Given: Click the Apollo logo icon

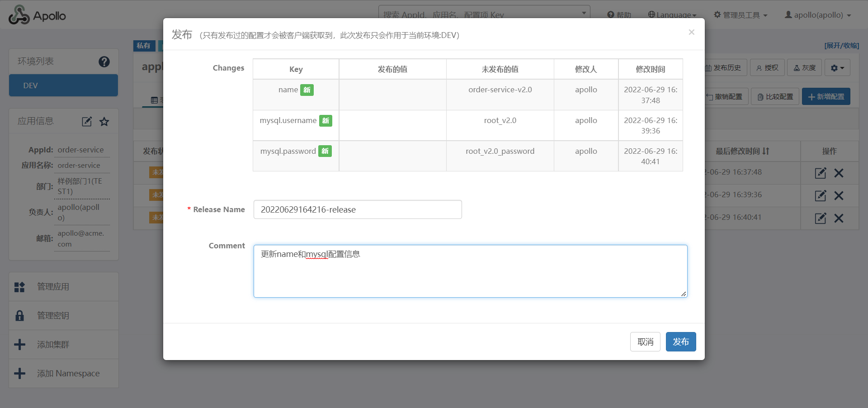Looking at the screenshot, I should click(x=19, y=15).
